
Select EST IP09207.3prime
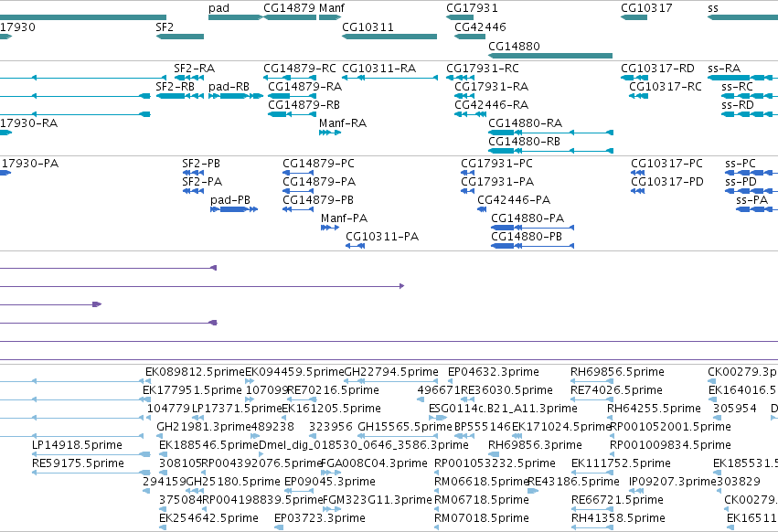(x=636, y=491)
